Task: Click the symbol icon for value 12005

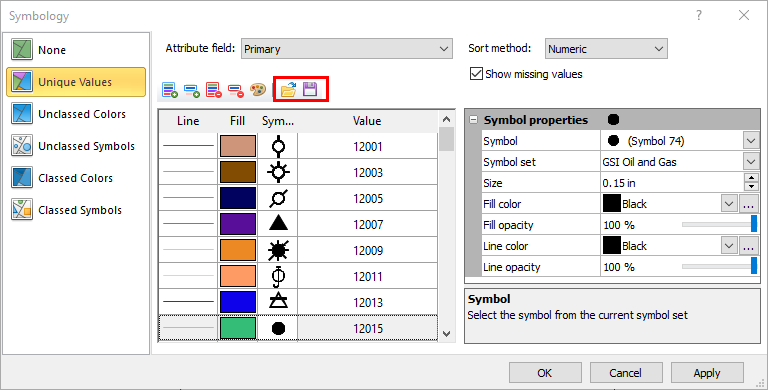Action: [x=278, y=198]
